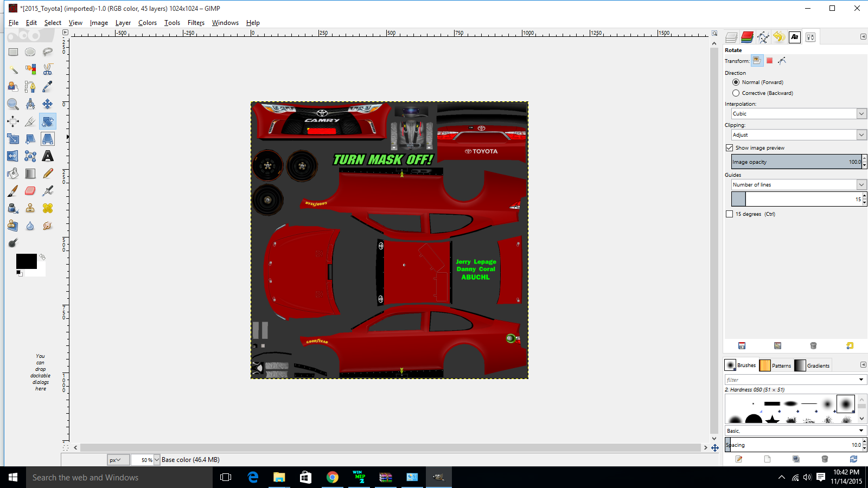Click the Image opacity slider
The width and height of the screenshot is (868, 488).
tap(796, 162)
